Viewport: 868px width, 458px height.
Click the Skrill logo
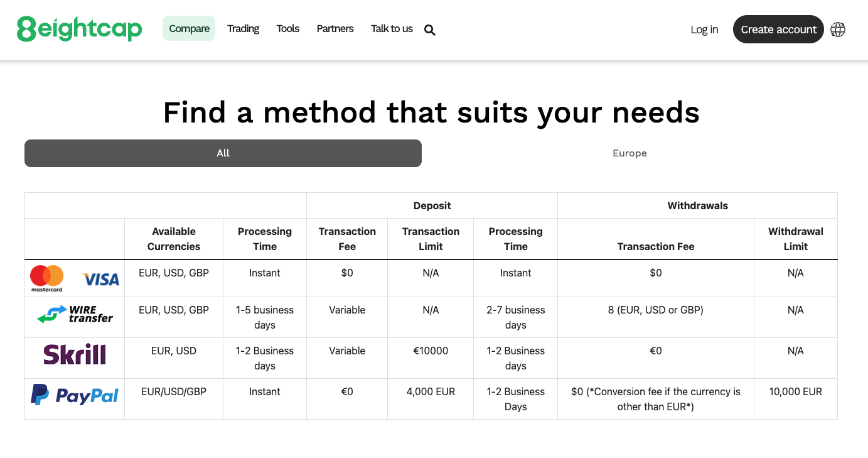click(x=75, y=354)
